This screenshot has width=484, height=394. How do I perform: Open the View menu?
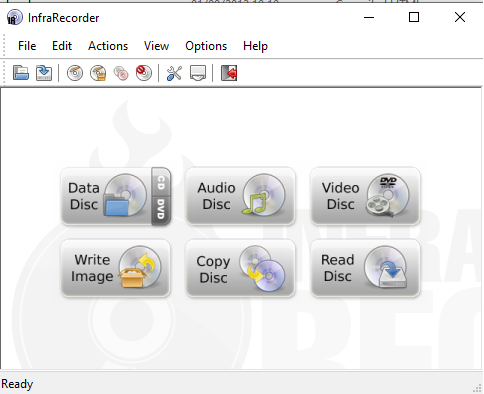(156, 46)
